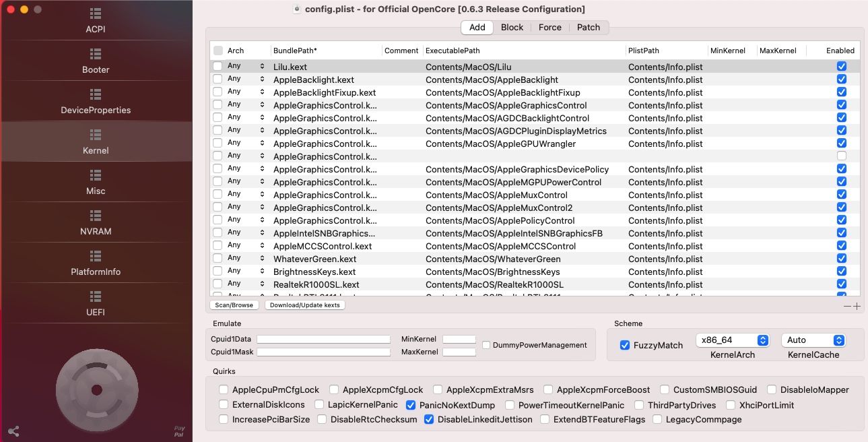Select Contents/MacOS/AGDCBacklightControl cell
The height and width of the screenshot is (442, 868).
[x=507, y=118]
